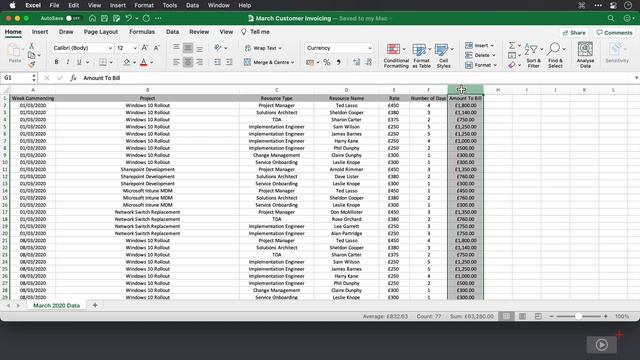Click the insert function fx icon
Screen dimensions: 640x360
tap(73, 78)
